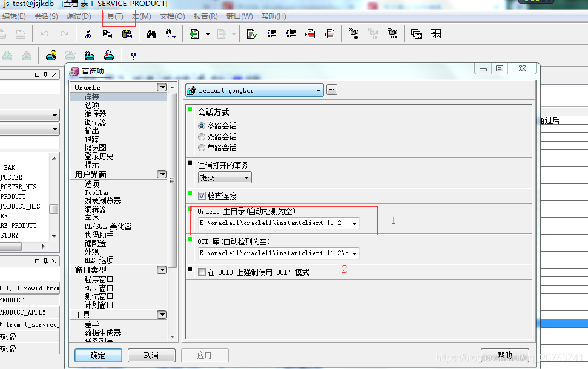Open the 报告(R) menu
588x369 pixels.
coord(205,16)
